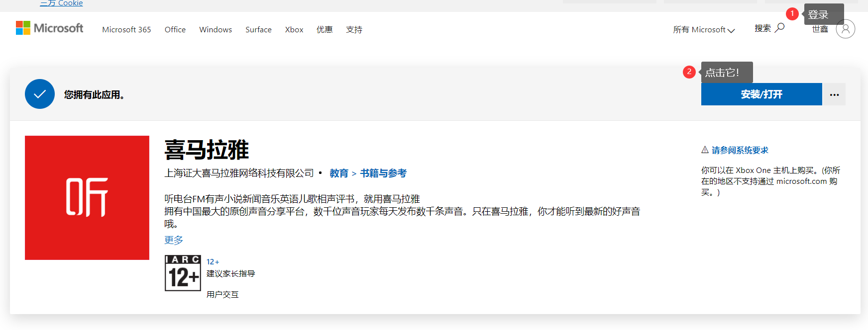The height and width of the screenshot is (330, 868).
Task: Click the 喜马拉雅 app title
Action: tap(207, 150)
